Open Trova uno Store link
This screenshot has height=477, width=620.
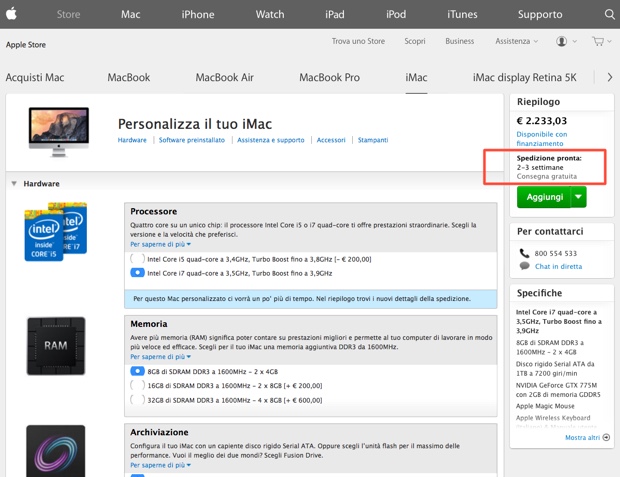point(358,41)
